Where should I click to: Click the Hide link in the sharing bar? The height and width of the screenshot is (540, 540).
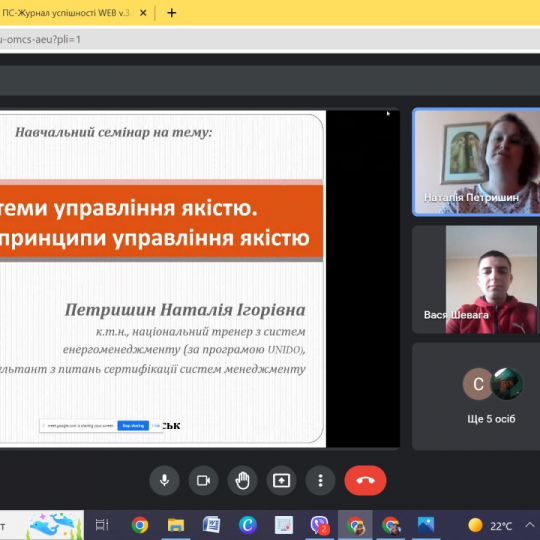tap(156, 426)
